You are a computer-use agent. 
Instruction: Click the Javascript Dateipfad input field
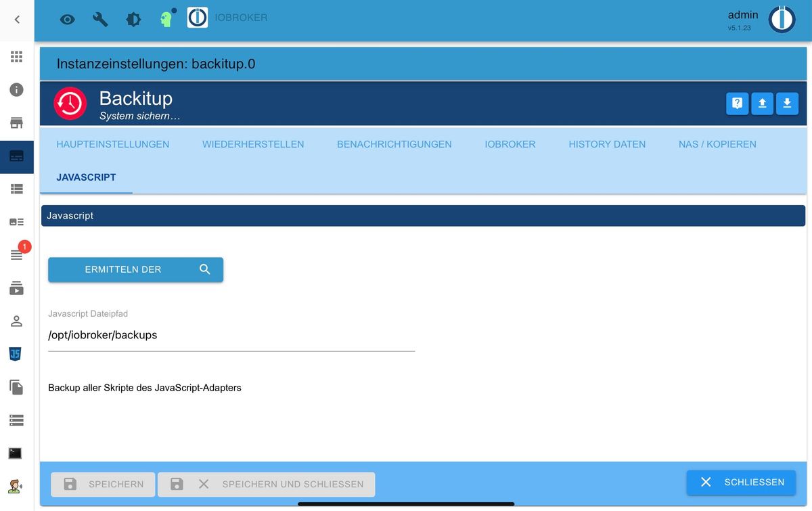click(x=231, y=335)
